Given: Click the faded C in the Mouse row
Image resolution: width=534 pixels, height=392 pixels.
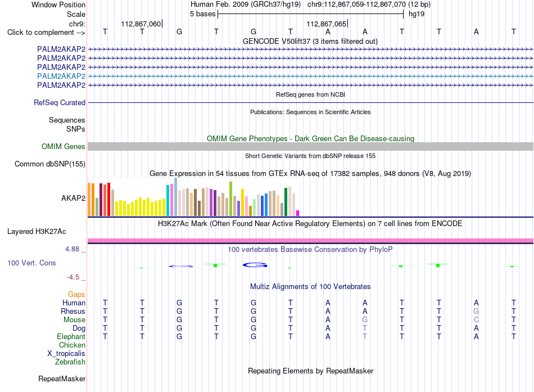Looking at the screenshot, I should [476, 320].
